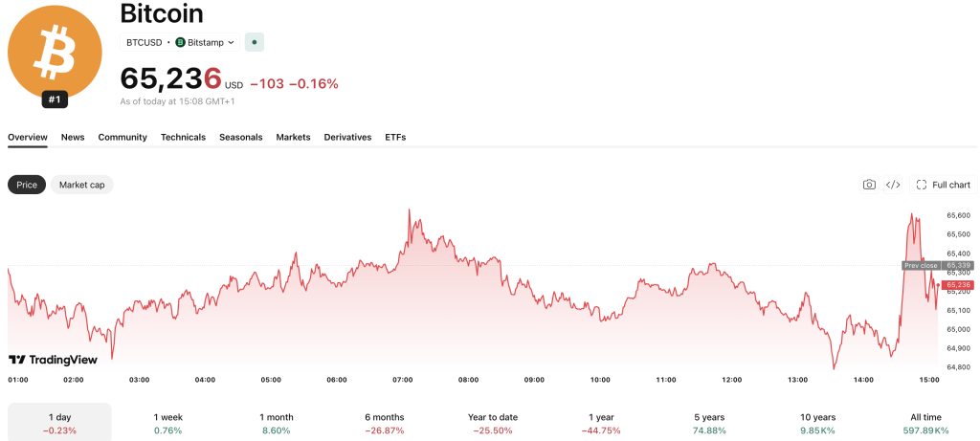This screenshot has width=980, height=441.
Task: Open the Community tab
Action: pyautogui.click(x=122, y=138)
